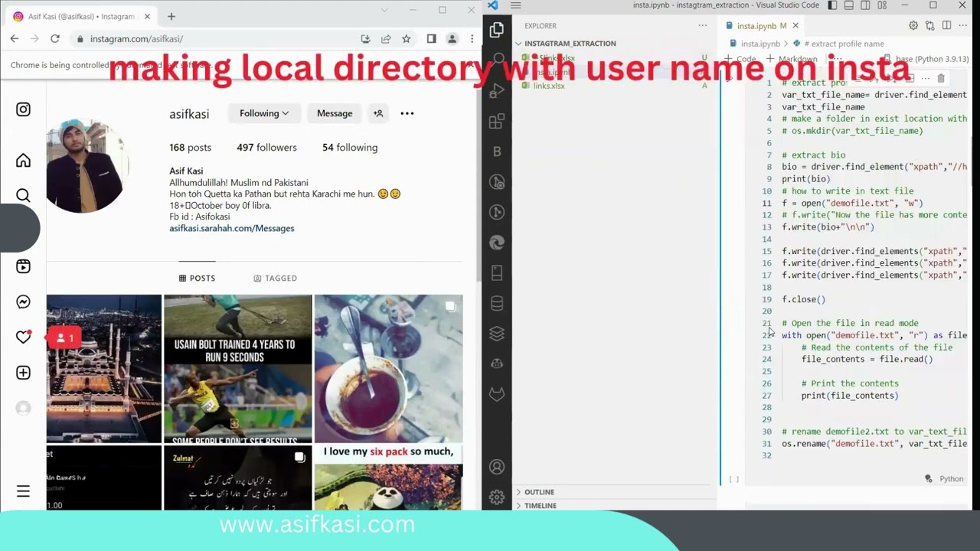The height and width of the screenshot is (551, 980).
Task: Open Accounts icon in VS Code activity bar
Action: (x=497, y=467)
